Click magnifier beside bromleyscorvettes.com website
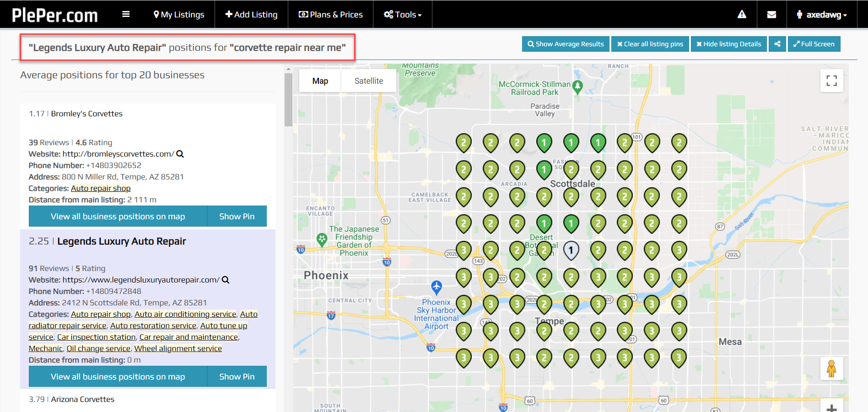868x412 pixels. tap(180, 154)
